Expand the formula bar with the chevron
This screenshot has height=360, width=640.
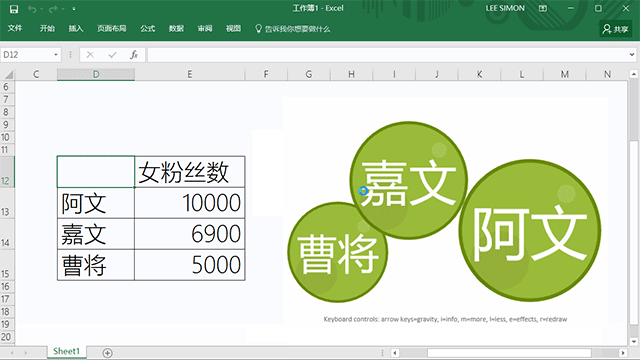(x=632, y=55)
